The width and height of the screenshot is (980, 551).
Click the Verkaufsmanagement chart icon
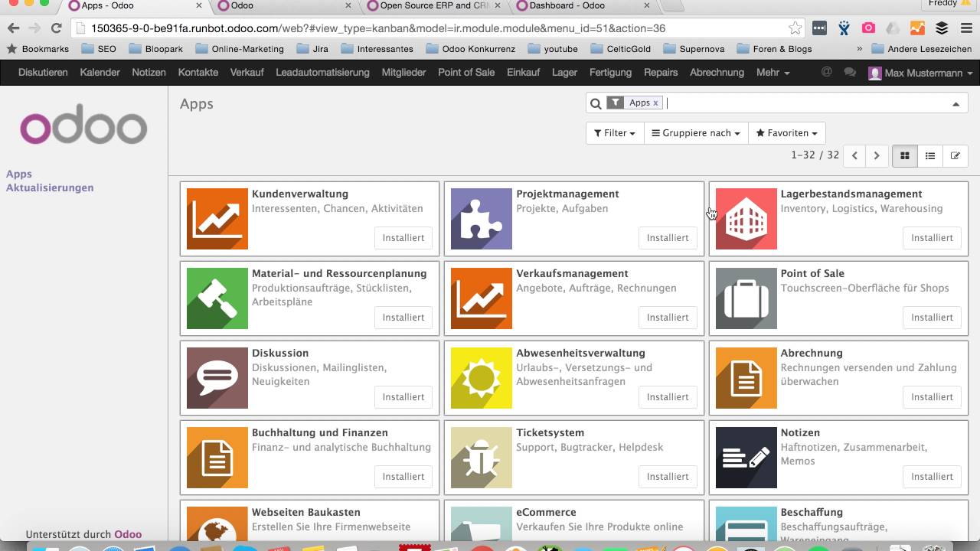click(x=482, y=298)
